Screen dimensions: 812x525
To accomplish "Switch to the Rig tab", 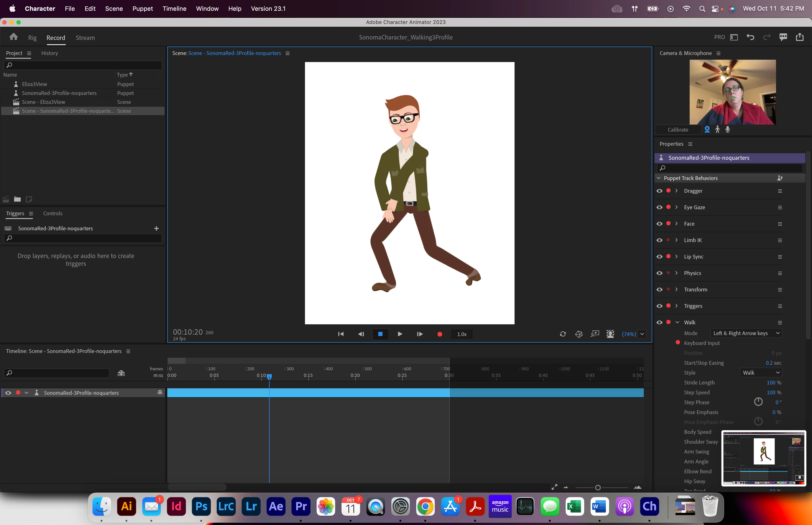I will pos(32,38).
